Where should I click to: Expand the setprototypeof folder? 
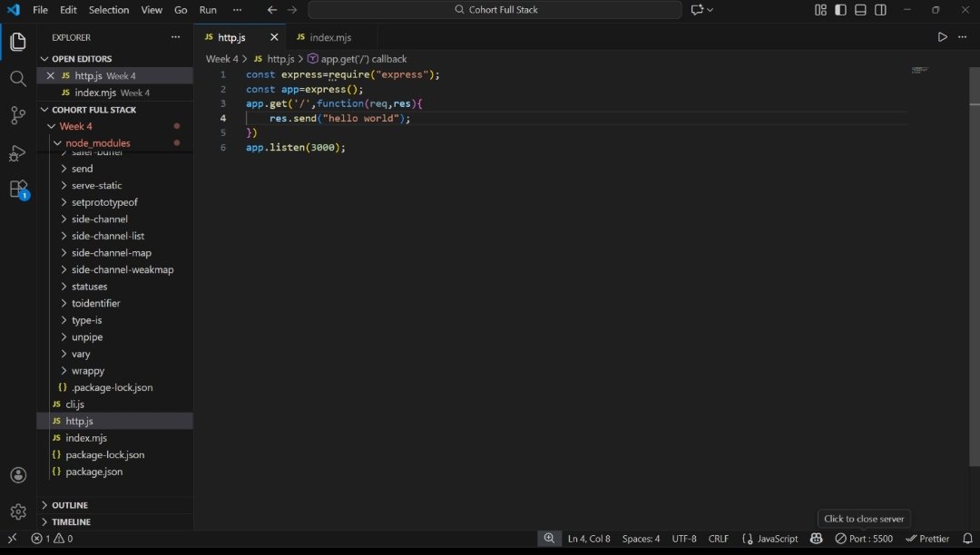coord(115,203)
